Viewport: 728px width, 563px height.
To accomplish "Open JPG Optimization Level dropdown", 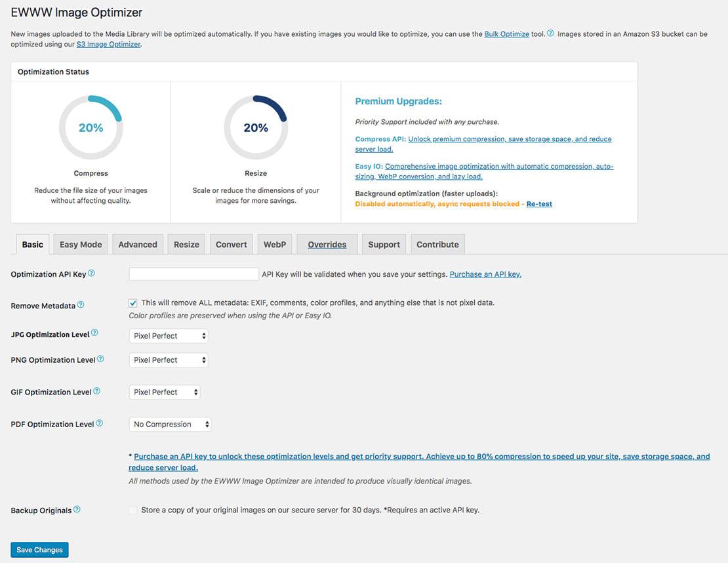I will [x=169, y=336].
